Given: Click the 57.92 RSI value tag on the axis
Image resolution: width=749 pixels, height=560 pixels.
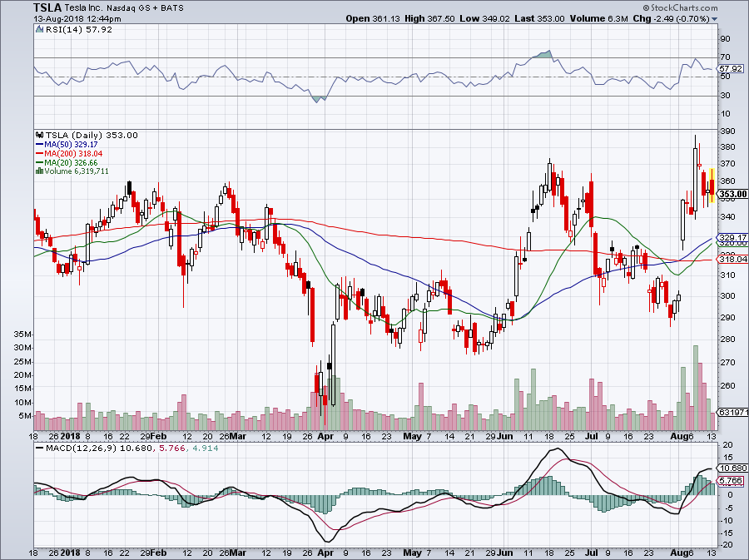Looking at the screenshot, I should point(731,69).
